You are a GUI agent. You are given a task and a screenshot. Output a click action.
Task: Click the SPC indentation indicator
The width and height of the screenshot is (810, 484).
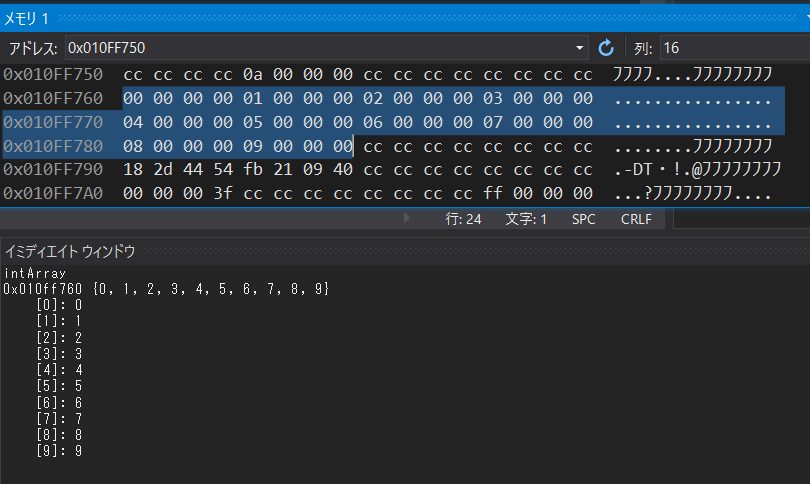point(584,219)
